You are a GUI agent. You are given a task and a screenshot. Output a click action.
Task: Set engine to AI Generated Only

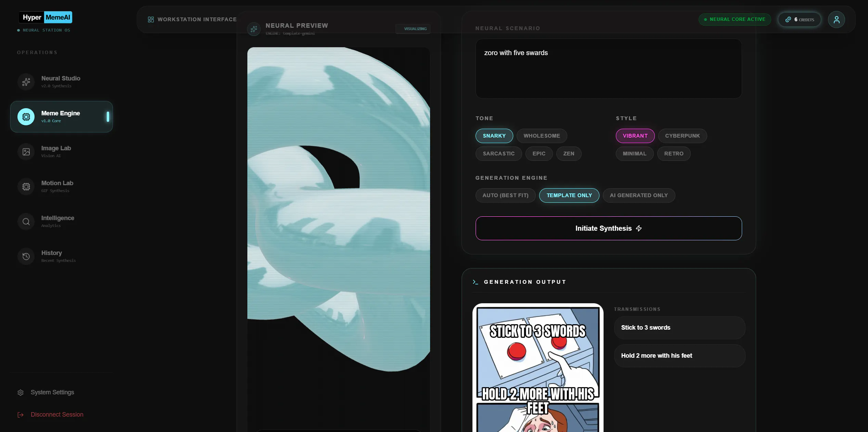pyautogui.click(x=639, y=195)
